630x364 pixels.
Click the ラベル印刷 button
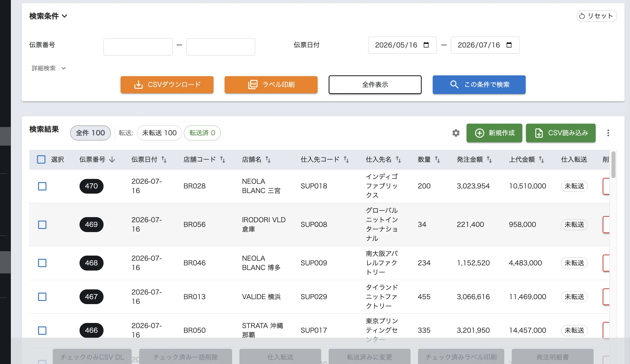click(x=271, y=85)
